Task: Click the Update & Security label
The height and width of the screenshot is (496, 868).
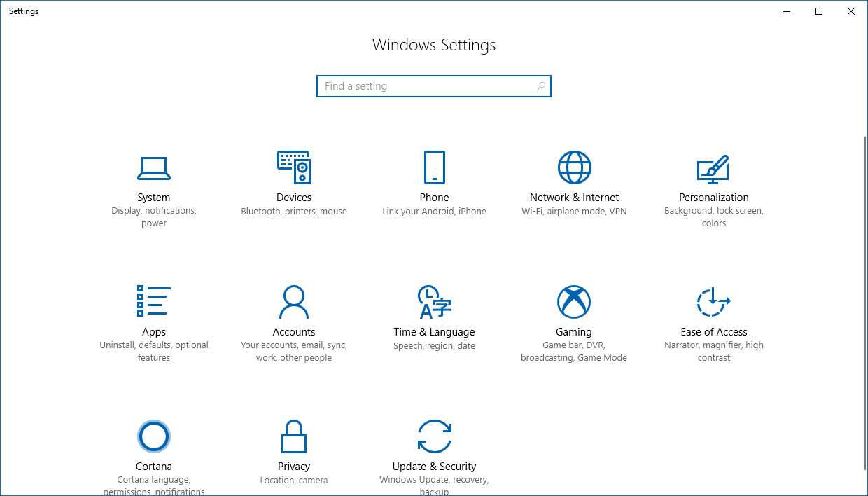Action: coord(434,467)
